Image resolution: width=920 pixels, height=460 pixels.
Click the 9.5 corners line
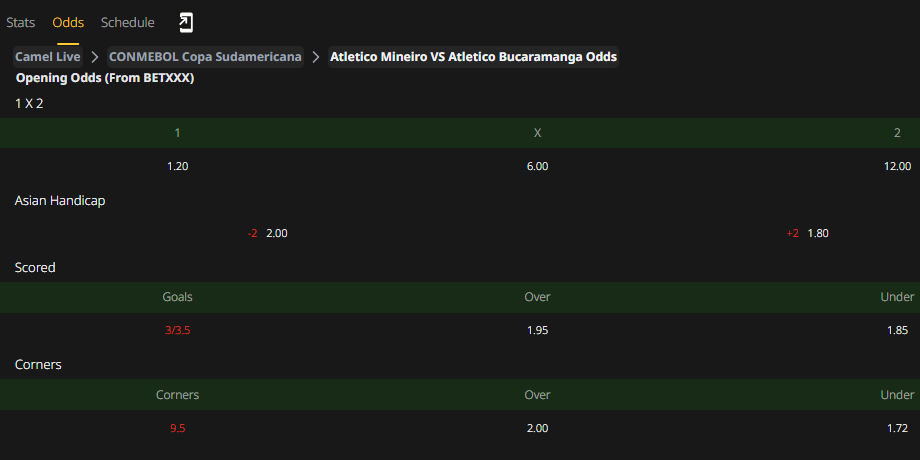click(x=178, y=428)
